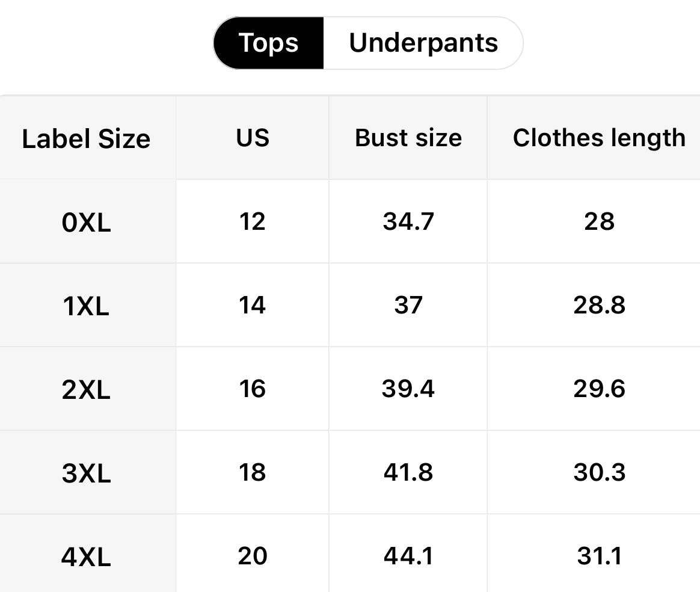
Task: Select the 3XL label size row
Action: tap(86, 475)
